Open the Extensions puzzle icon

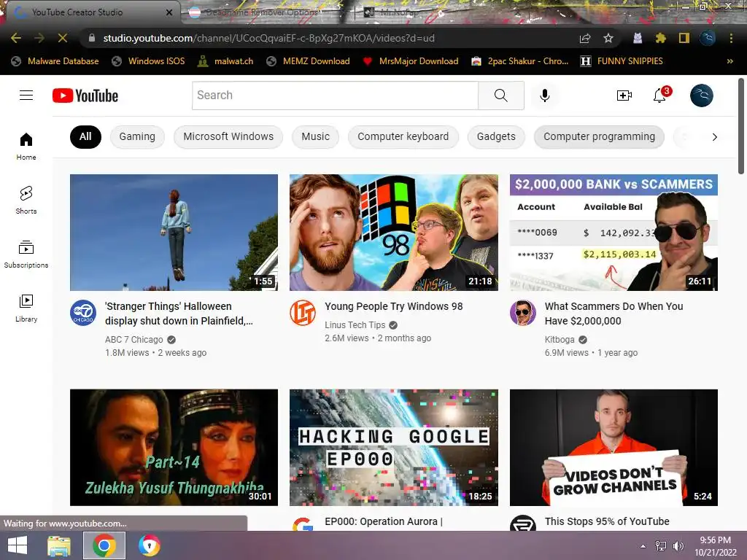[661, 38]
